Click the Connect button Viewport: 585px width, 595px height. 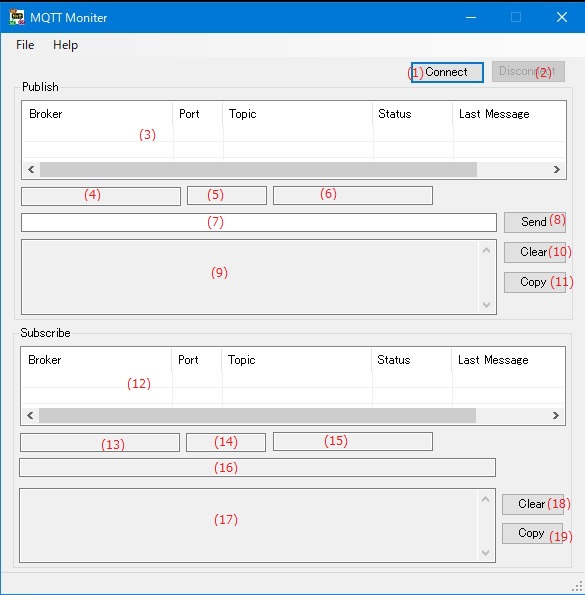coord(447,72)
